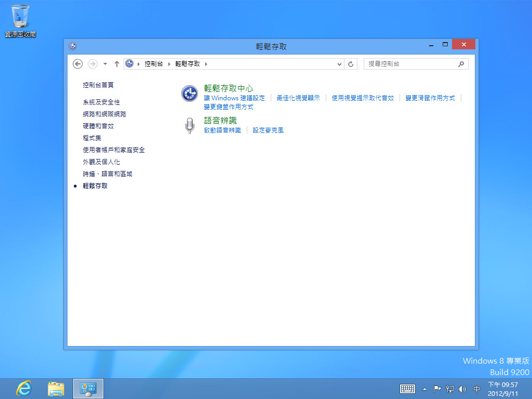Click the taskbar clock and date
This screenshot has height=399, width=532.
point(503,389)
